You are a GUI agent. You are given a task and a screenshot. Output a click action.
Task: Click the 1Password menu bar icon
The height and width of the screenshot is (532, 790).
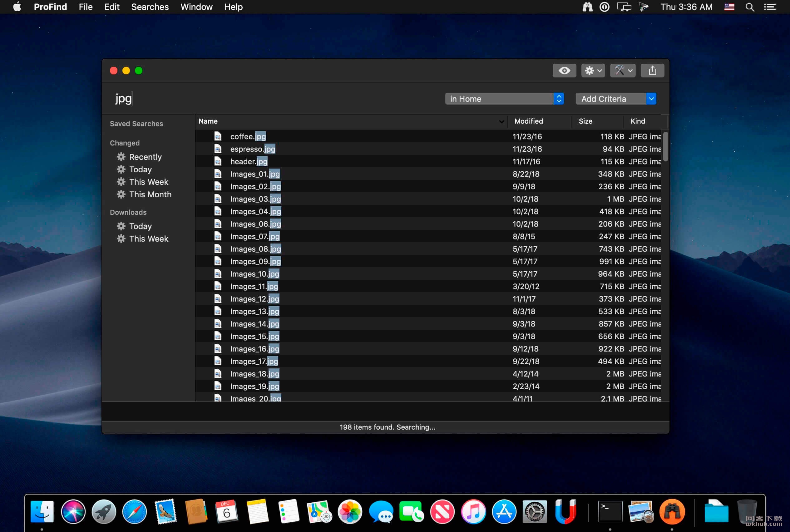tap(605, 7)
